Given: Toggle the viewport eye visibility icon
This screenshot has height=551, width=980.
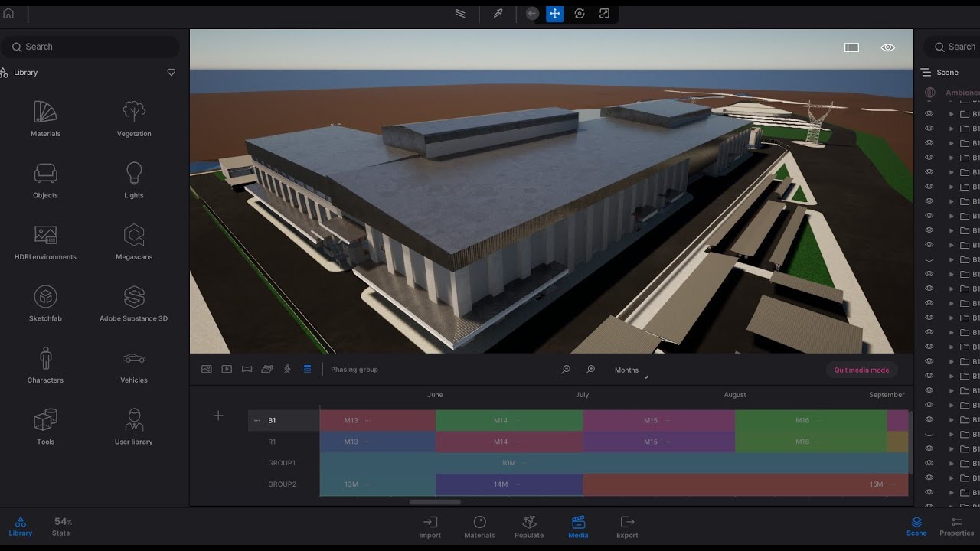Looking at the screenshot, I should click(888, 47).
